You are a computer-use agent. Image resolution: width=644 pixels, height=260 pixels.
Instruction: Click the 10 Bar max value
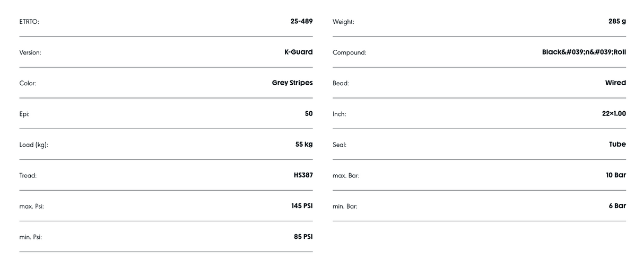point(616,175)
